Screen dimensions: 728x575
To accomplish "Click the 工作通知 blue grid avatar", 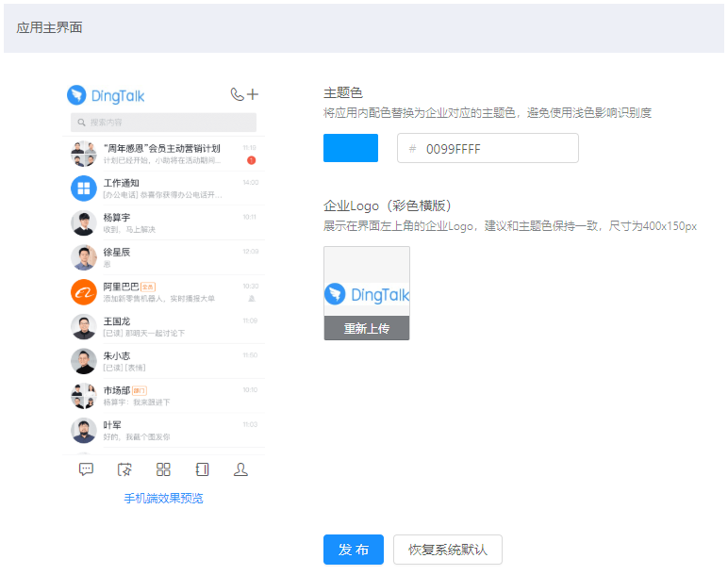I will pyautogui.click(x=84, y=188).
